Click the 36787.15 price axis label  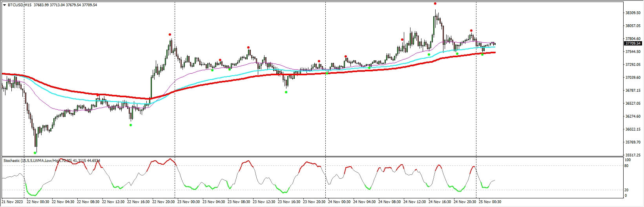(x=633, y=91)
